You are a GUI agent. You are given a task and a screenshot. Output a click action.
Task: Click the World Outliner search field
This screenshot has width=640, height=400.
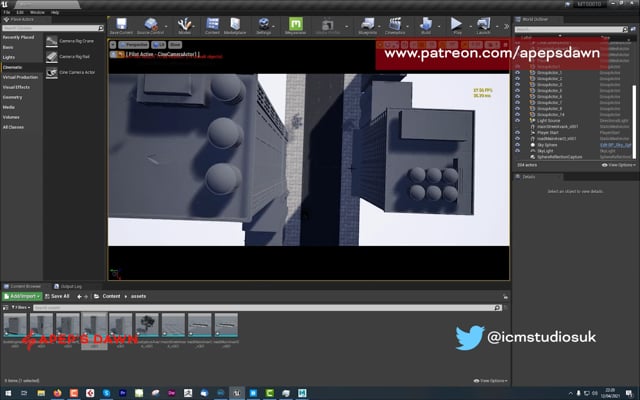(571, 29)
